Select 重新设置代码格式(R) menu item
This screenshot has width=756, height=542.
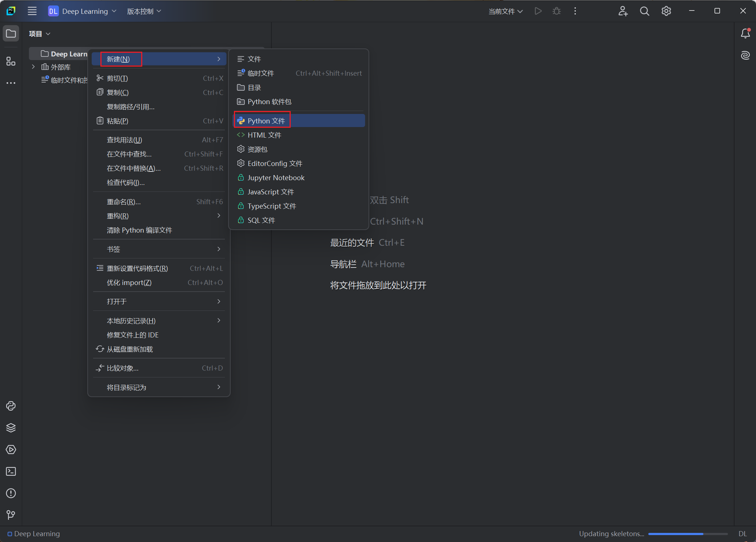click(159, 268)
